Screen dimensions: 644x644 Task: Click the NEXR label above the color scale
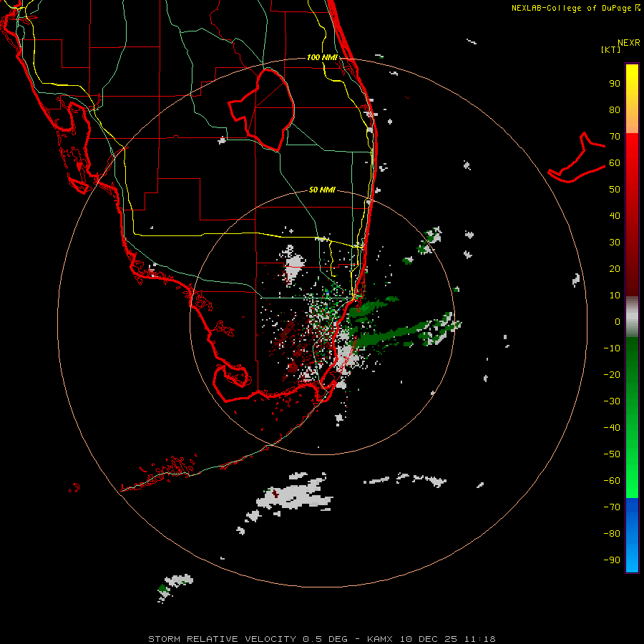click(x=628, y=43)
